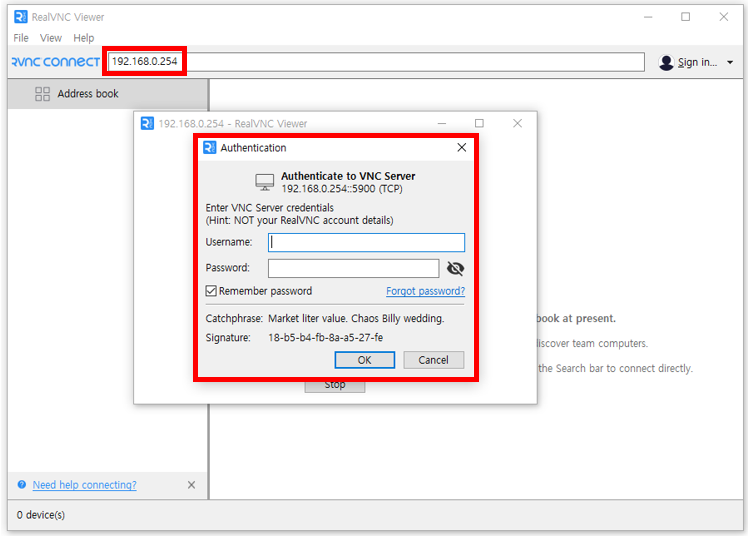The image size is (751, 537).
Task: Click Cancel in the Authentication dialog
Action: (x=433, y=360)
